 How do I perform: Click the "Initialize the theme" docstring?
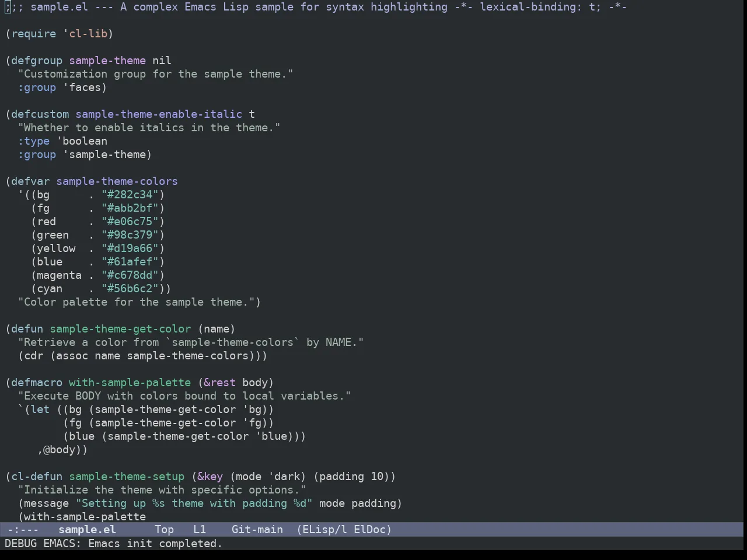pos(162,490)
